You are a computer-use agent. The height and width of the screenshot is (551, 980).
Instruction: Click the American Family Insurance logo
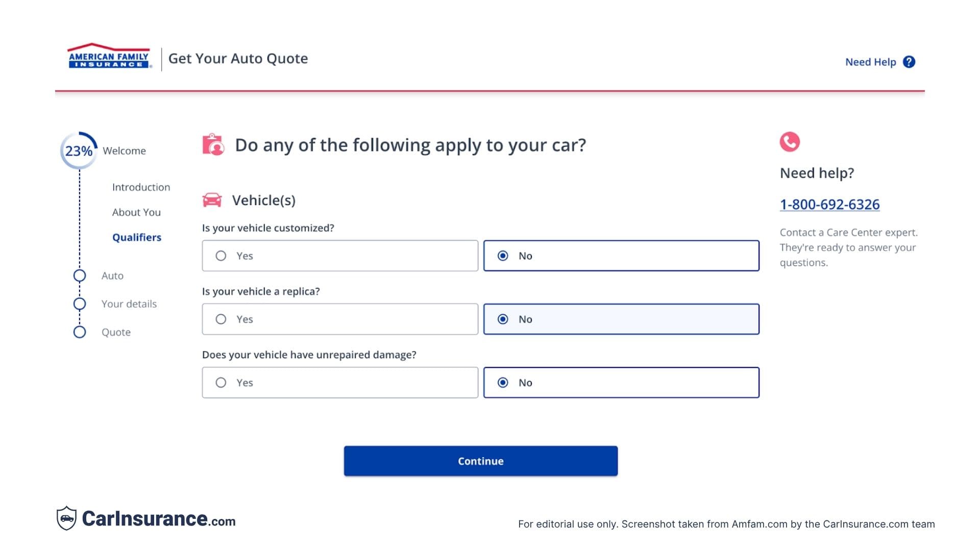(x=108, y=57)
